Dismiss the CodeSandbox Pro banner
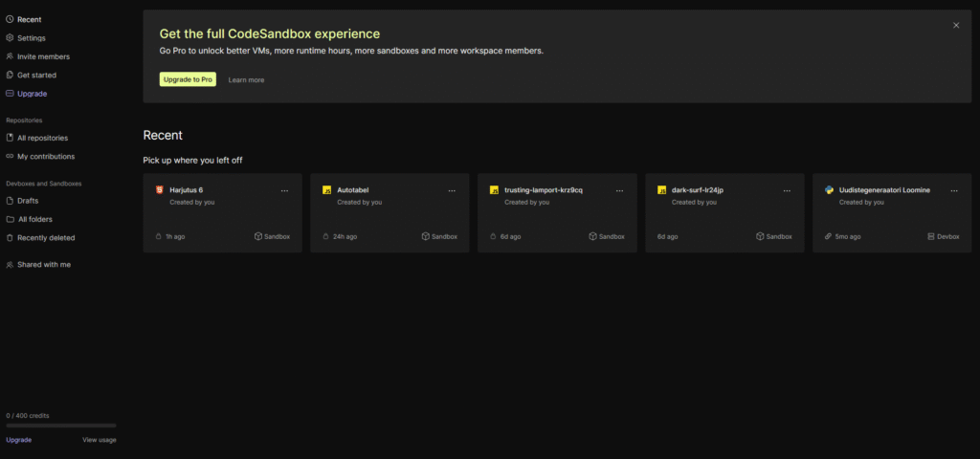Screen dimensions: 980x459 956,26
